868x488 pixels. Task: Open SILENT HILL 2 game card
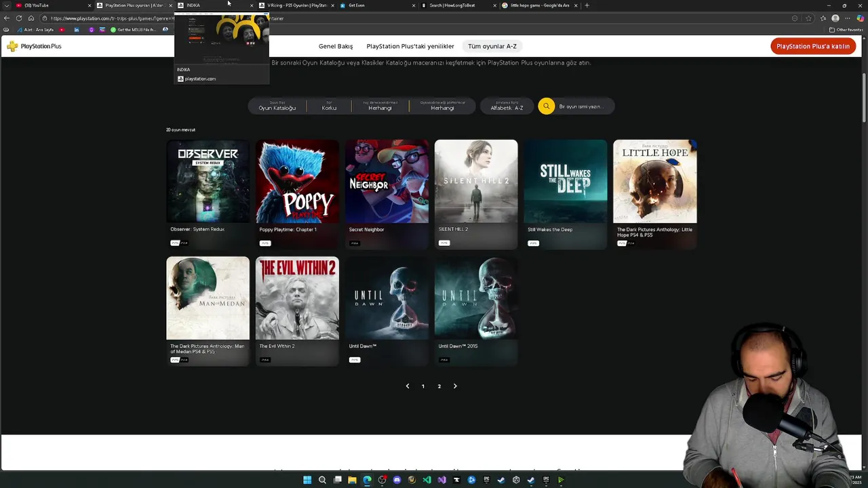point(476,195)
